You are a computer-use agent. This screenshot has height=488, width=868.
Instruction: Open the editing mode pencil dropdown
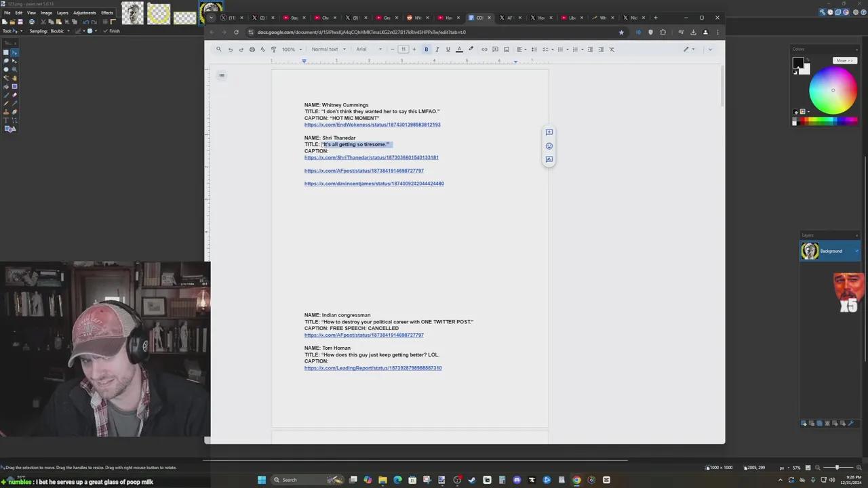(689, 49)
